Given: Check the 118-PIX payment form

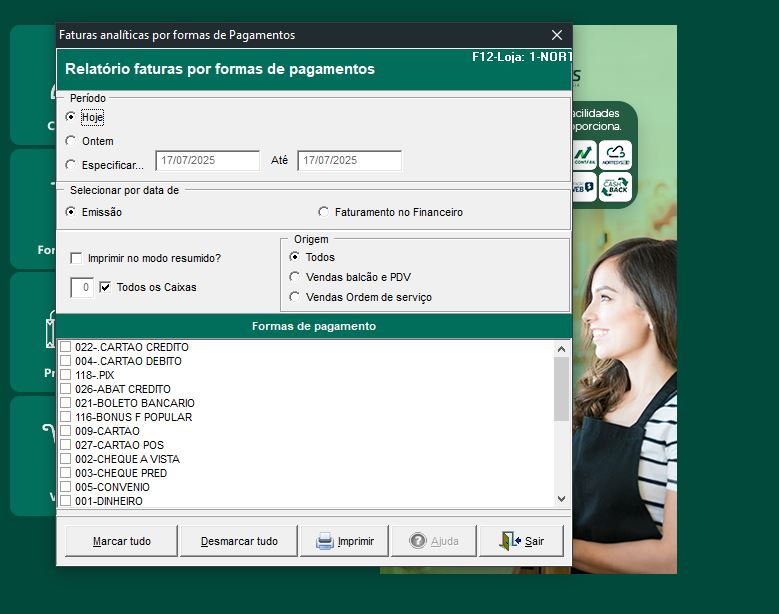Looking at the screenshot, I should [66, 375].
